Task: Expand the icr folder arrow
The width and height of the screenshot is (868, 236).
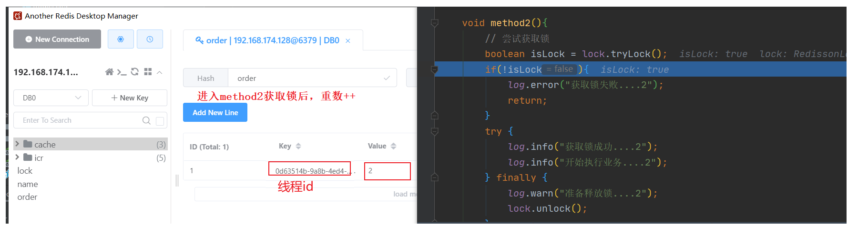Action: point(17,157)
